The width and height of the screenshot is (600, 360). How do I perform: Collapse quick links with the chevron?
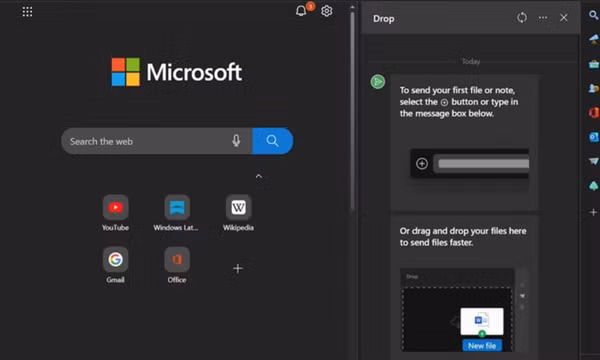coord(259,176)
